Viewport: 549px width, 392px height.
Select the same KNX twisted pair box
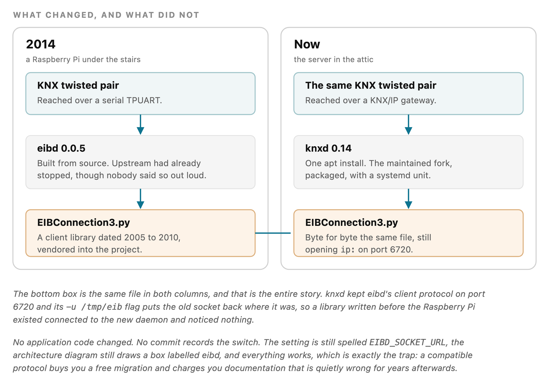pos(408,93)
